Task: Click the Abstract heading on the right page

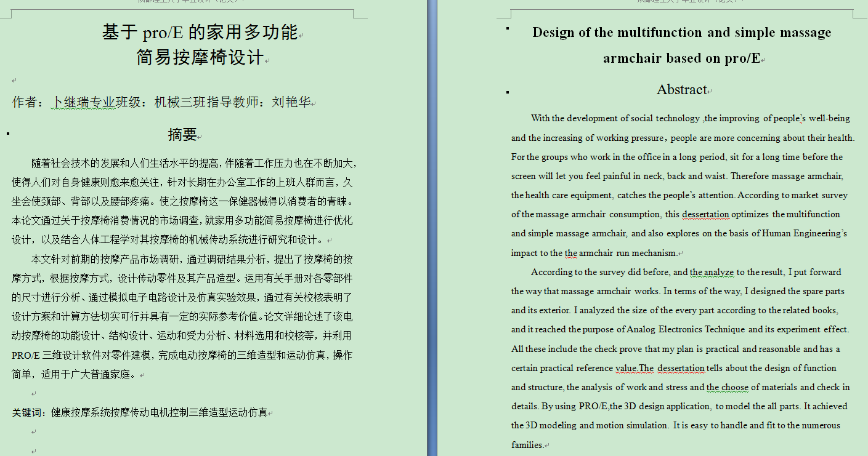Action: point(682,90)
